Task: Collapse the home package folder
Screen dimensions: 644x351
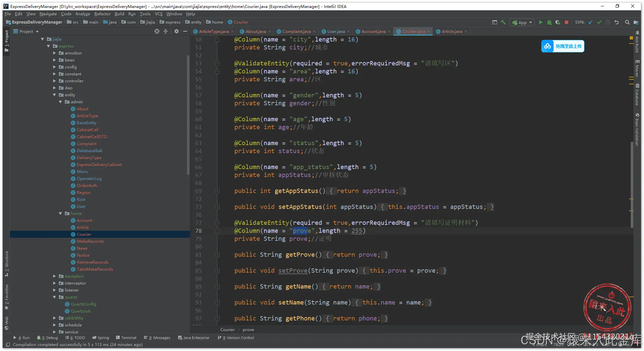Action: pos(61,214)
